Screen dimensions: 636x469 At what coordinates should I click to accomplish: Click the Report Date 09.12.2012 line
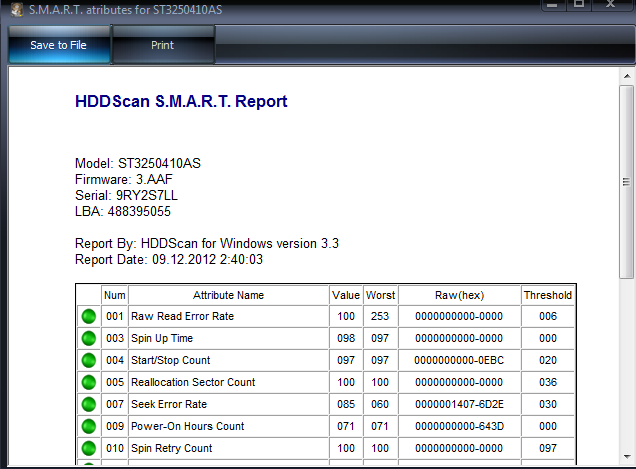tap(169, 259)
